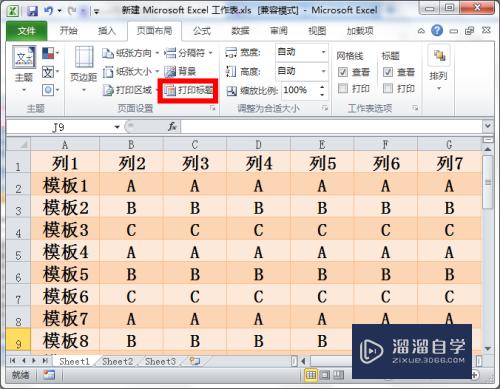Click the 缩放比例 100% input field
Screen dimensions: 500x389
[299, 90]
